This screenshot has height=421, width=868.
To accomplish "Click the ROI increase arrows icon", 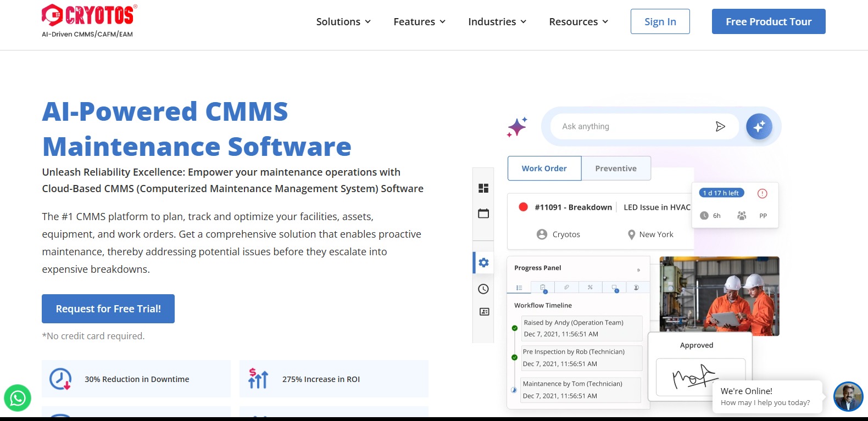I will 258,378.
